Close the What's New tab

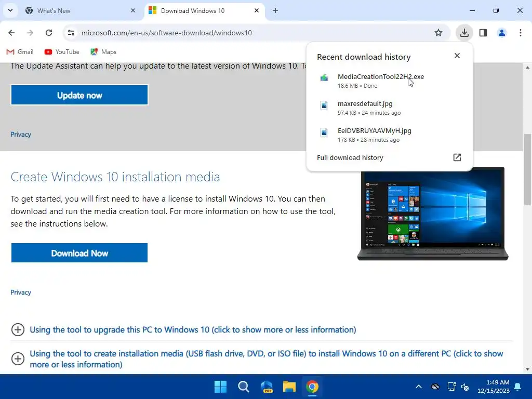click(133, 10)
